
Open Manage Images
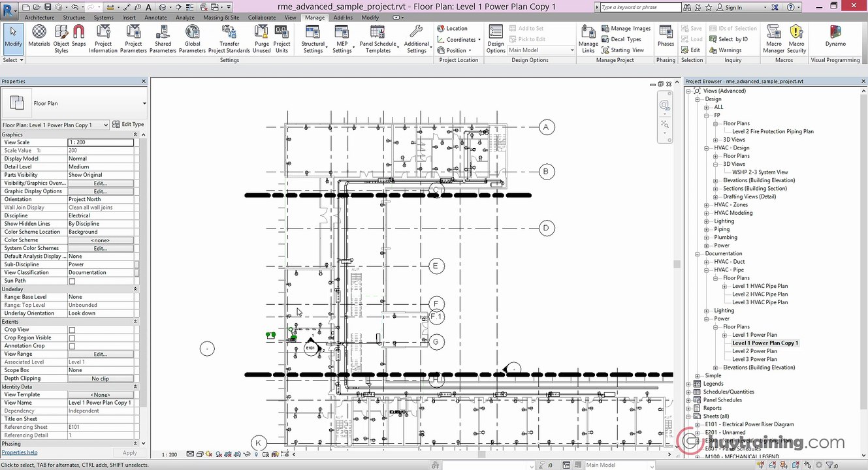(626, 29)
